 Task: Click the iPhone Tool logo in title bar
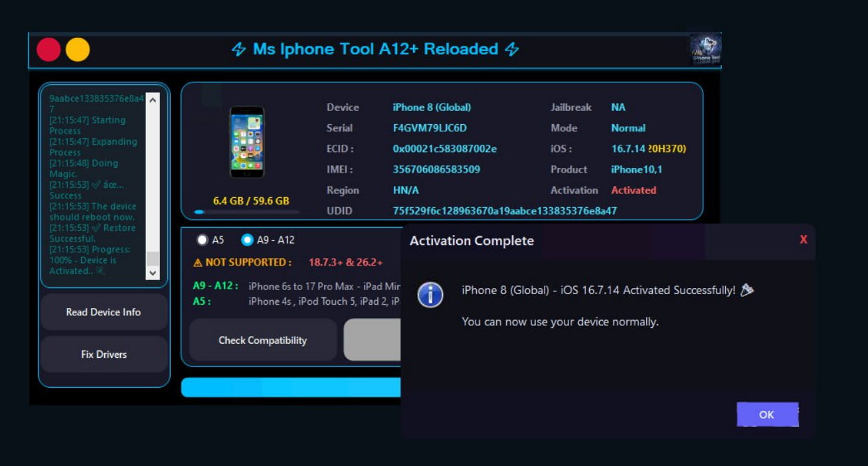tap(705, 50)
